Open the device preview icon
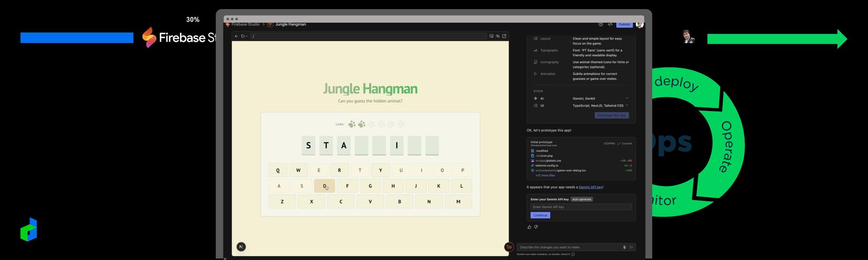This screenshot has height=260, width=868. [x=491, y=36]
